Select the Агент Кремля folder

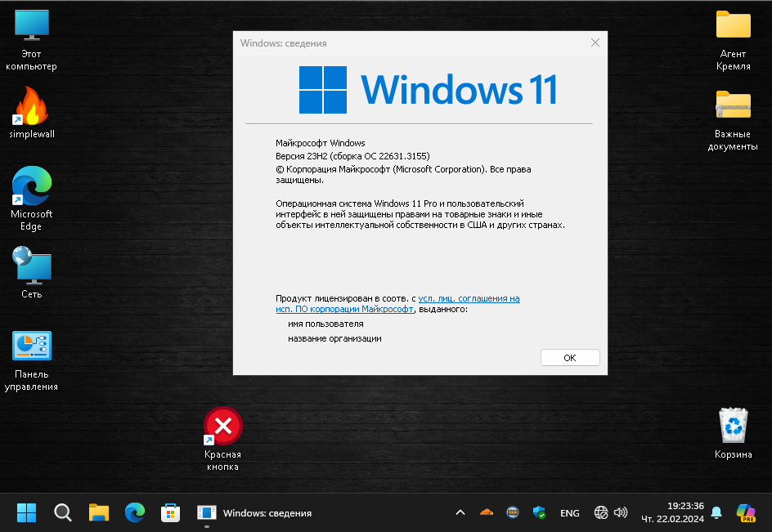click(733, 40)
